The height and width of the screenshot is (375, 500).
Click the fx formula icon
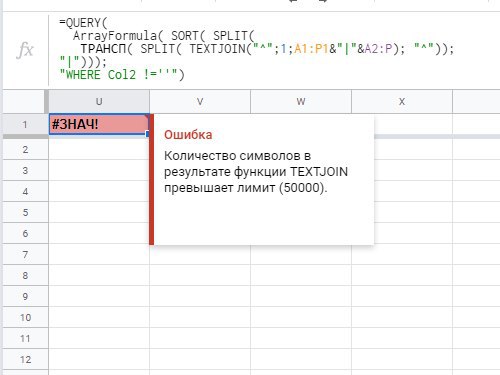pos(25,50)
